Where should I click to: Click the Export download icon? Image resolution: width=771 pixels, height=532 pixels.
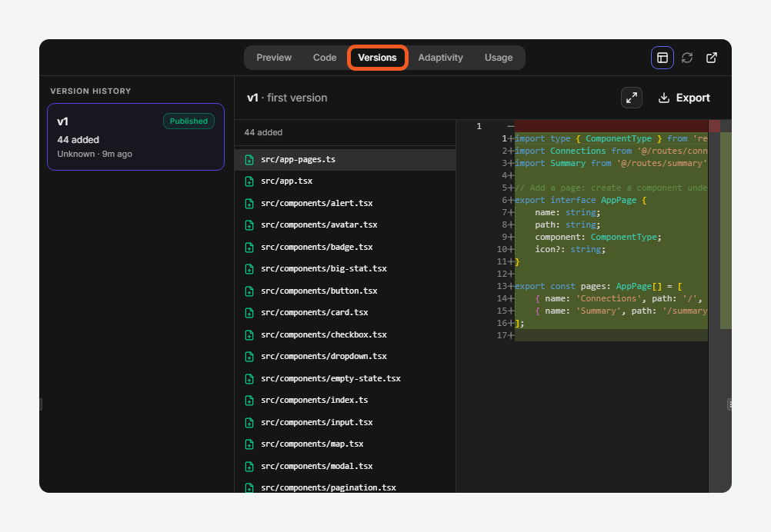(664, 98)
